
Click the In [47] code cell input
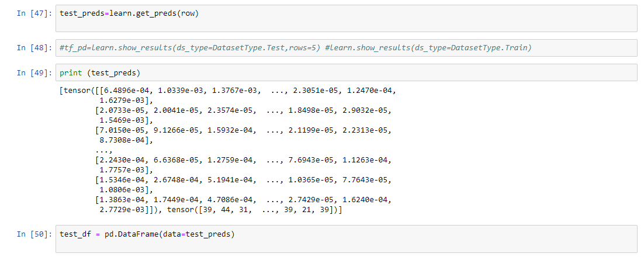pos(346,19)
